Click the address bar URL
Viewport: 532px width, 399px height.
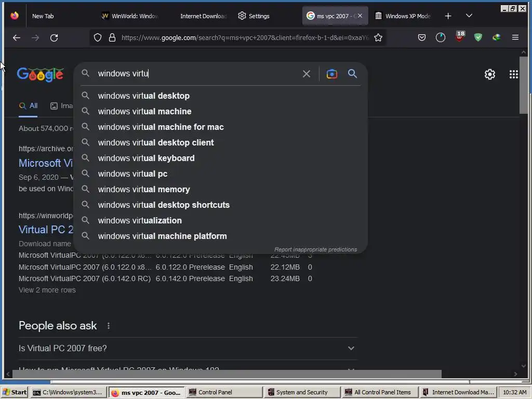(x=245, y=37)
